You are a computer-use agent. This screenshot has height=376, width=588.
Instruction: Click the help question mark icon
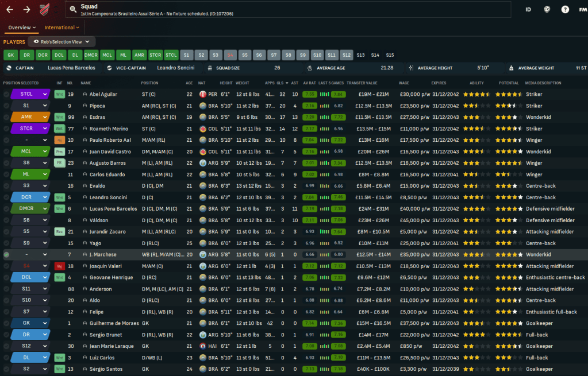[565, 10]
